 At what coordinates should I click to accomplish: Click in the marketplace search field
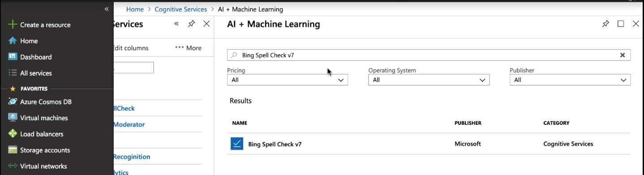point(429,55)
